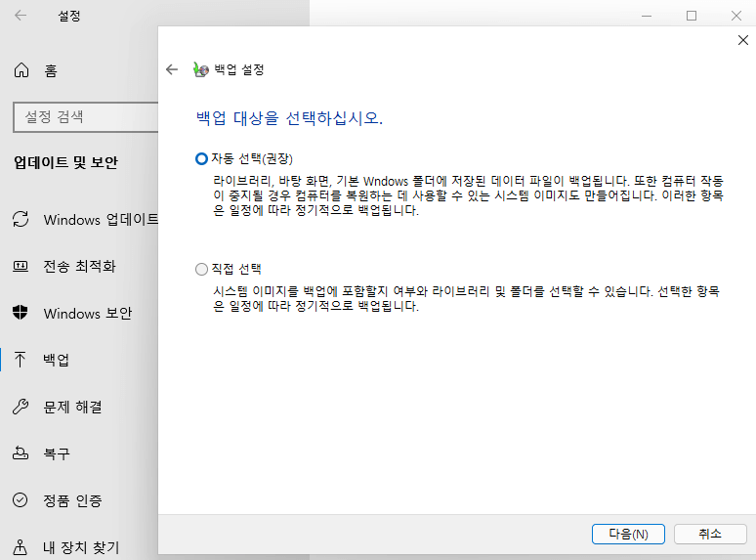Click the heading 백업 대상을 선택하십시오.
Viewport: 756px width, 560px height.
pyautogui.click(x=289, y=118)
